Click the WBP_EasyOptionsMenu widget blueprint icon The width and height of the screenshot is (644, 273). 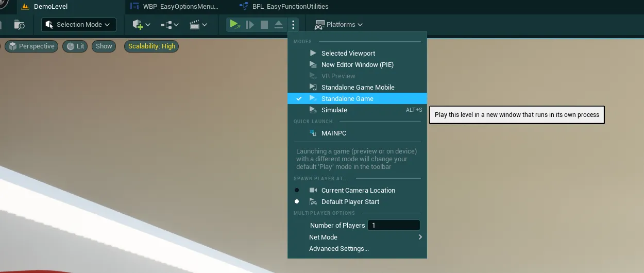click(134, 7)
